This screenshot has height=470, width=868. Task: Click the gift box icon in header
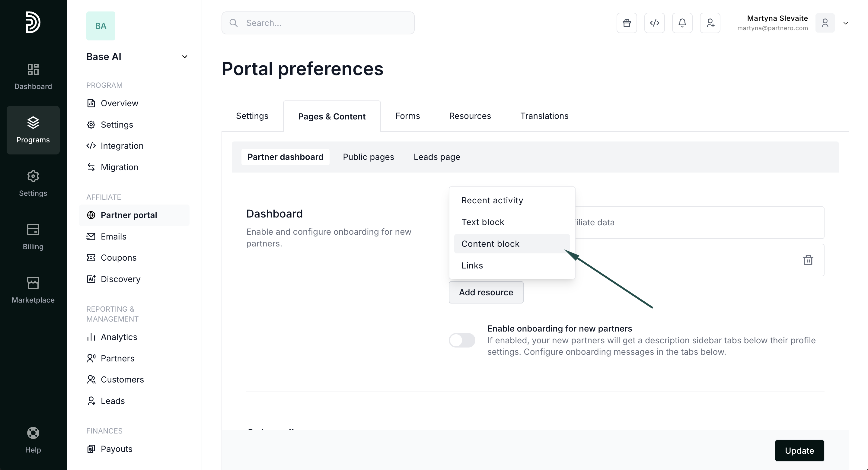coord(626,23)
